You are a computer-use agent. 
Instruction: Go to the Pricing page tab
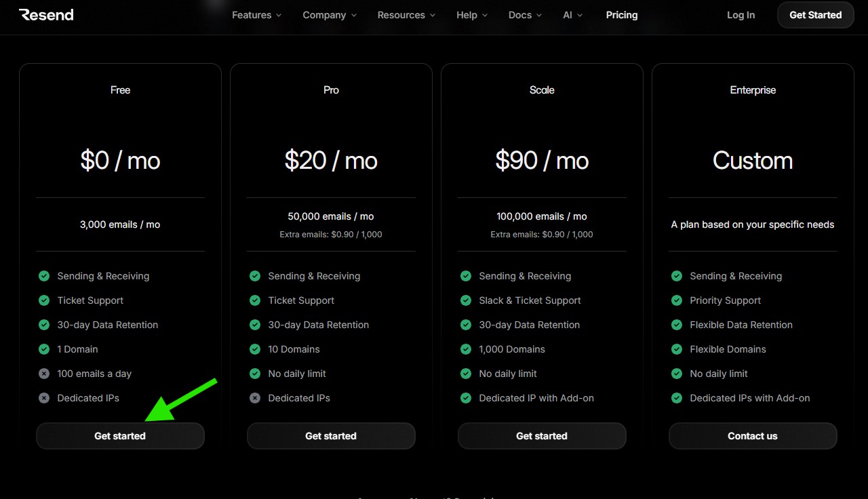(622, 15)
